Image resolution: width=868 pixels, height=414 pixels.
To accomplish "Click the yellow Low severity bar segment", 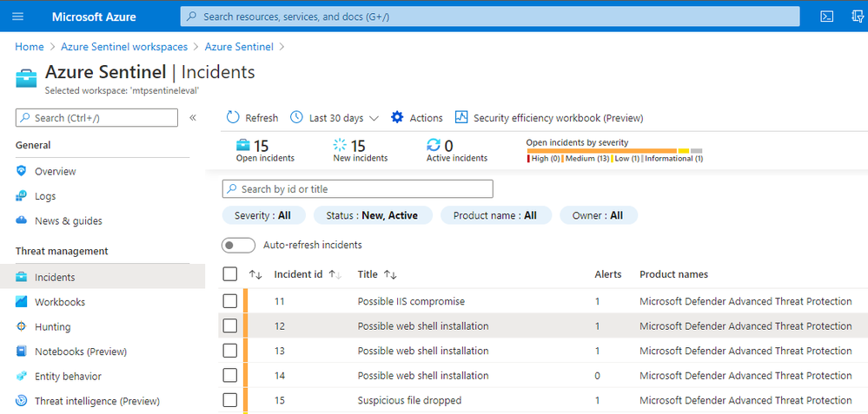I will [x=684, y=151].
